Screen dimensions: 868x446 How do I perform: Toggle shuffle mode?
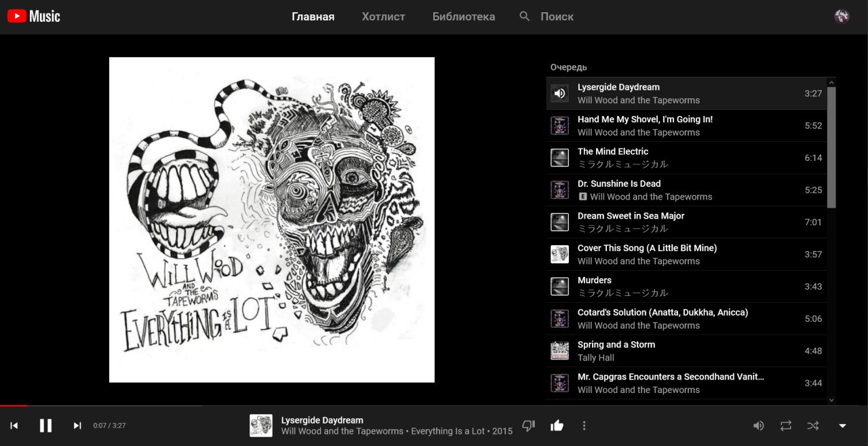coord(813,426)
